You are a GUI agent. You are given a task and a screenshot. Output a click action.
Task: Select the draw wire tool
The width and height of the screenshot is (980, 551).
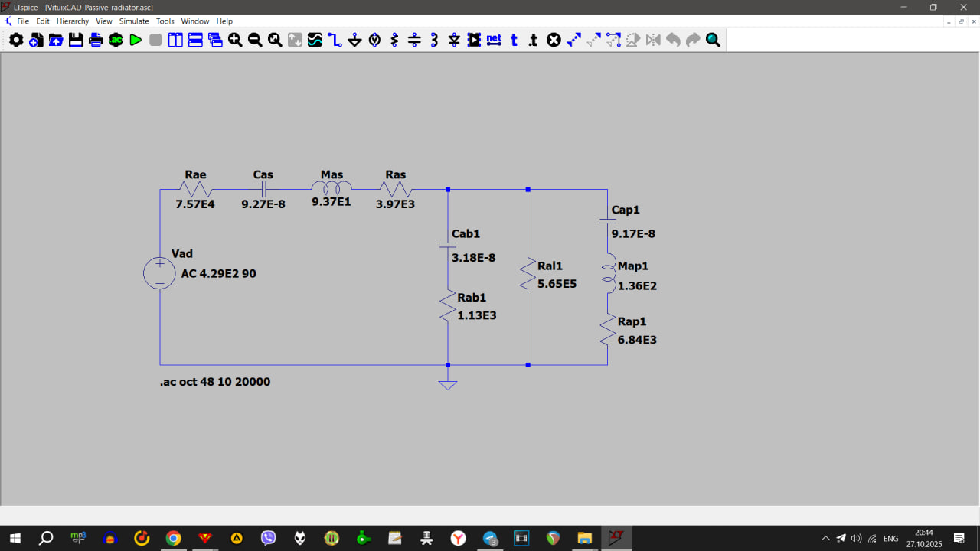335,40
